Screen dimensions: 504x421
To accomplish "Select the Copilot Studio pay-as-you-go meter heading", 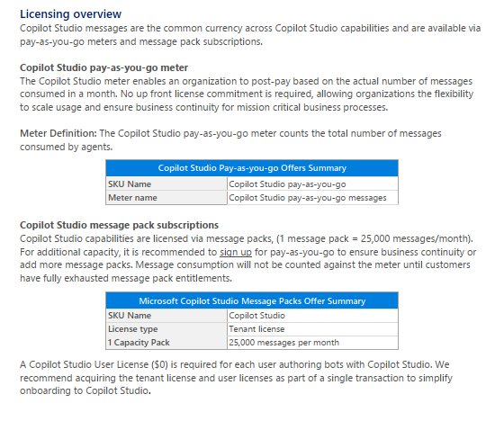I will [x=103, y=67].
